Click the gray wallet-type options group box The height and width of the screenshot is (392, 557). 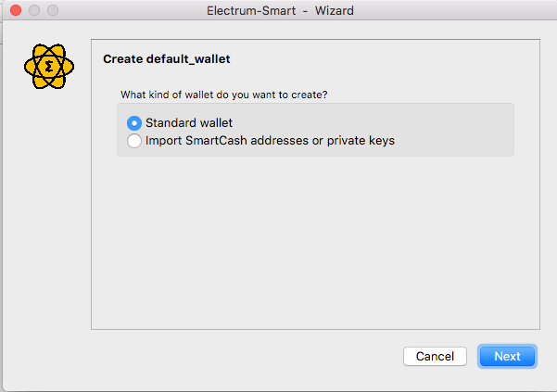463,130
